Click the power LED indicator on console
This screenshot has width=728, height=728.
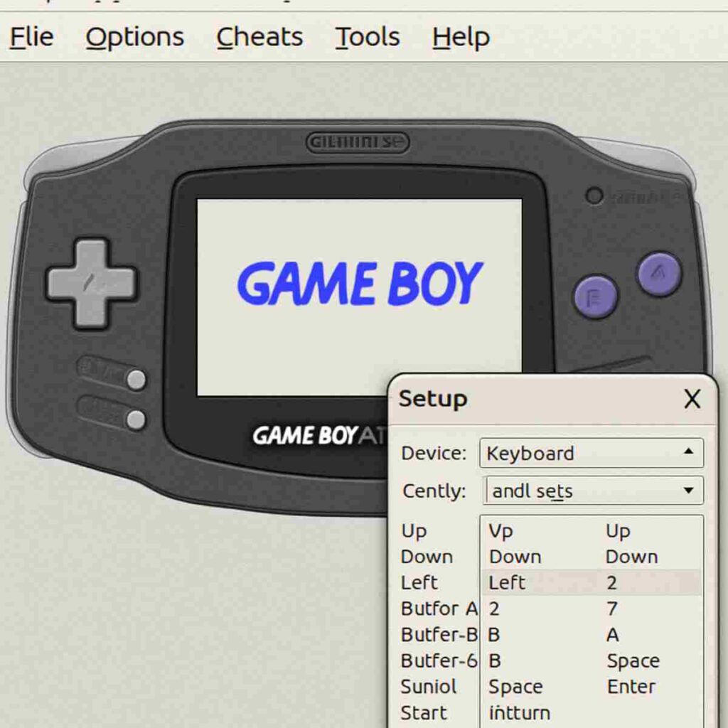click(x=594, y=196)
